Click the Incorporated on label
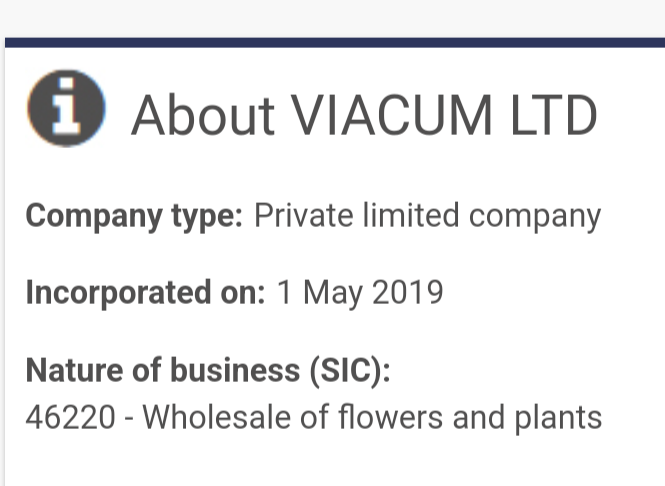 point(145,293)
